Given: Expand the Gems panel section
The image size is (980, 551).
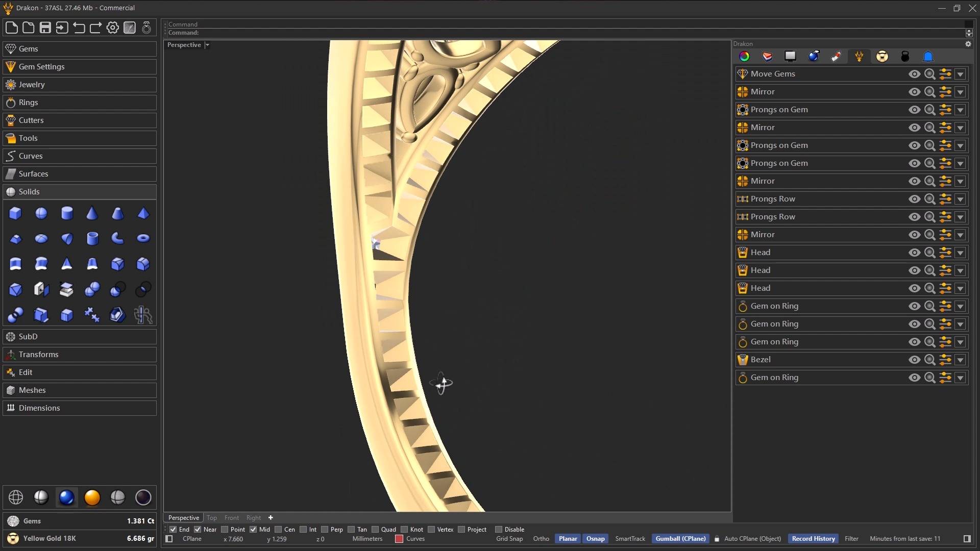Looking at the screenshot, I should point(80,49).
